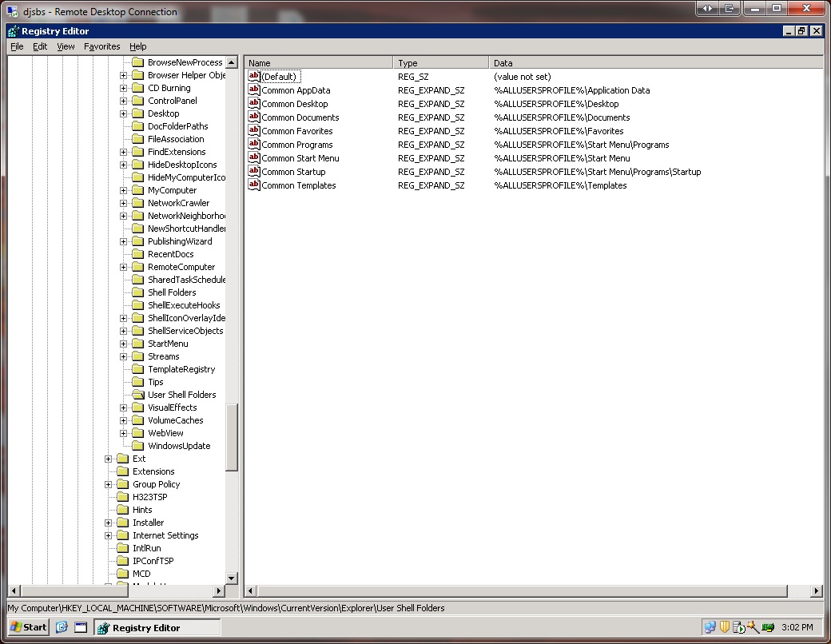This screenshot has height=644, width=831.
Task: Select the FileAssociation key
Action: coord(176,139)
